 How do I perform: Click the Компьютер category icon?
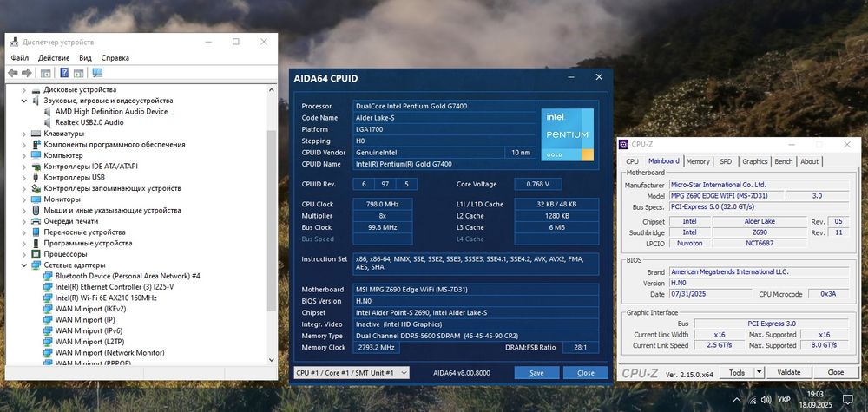(36, 155)
